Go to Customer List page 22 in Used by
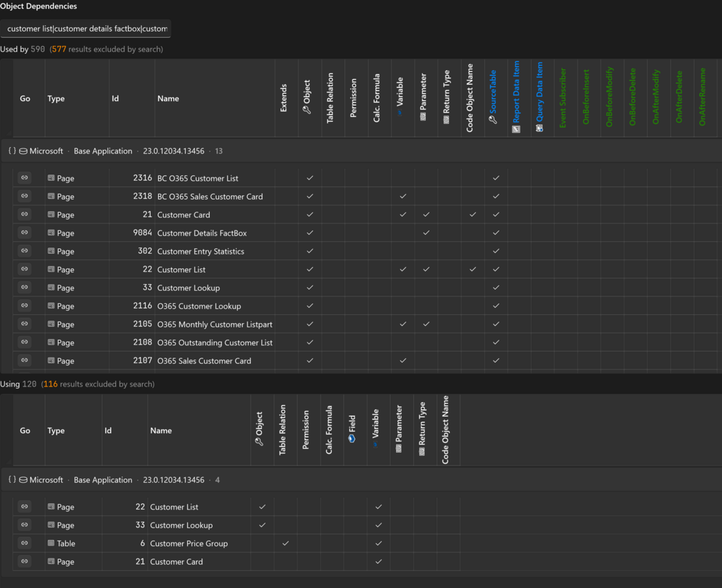This screenshot has height=588, width=722. tap(24, 269)
